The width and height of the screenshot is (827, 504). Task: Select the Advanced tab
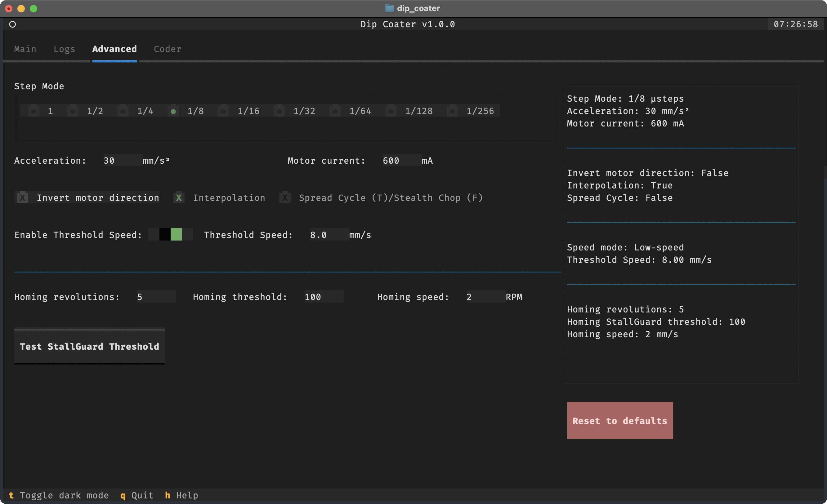pyautogui.click(x=114, y=49)
